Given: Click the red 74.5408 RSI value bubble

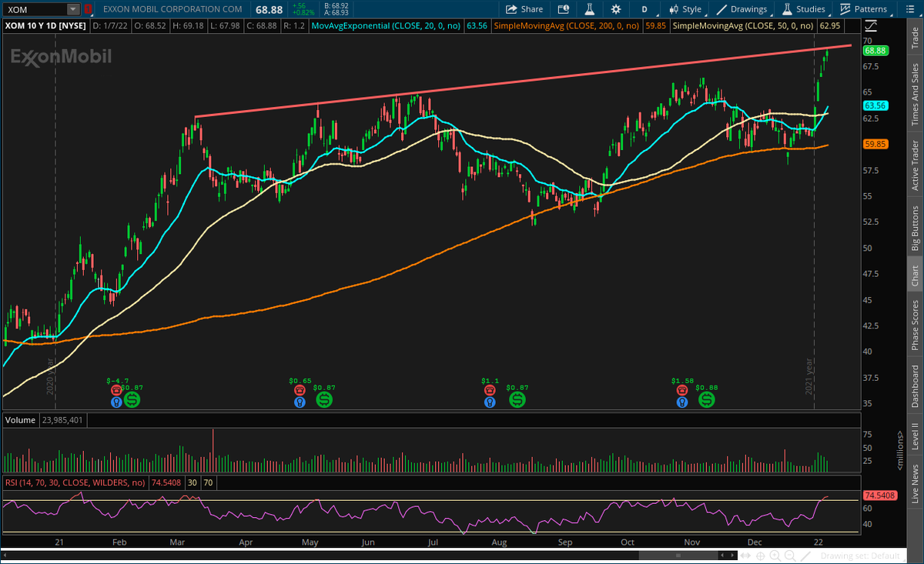Looking at the screenshot, I should point(879,496).
